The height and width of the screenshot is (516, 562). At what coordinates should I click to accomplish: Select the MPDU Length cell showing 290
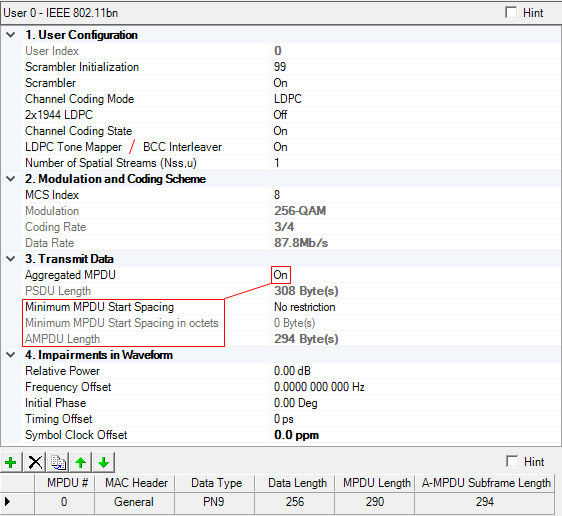[375, 502]
